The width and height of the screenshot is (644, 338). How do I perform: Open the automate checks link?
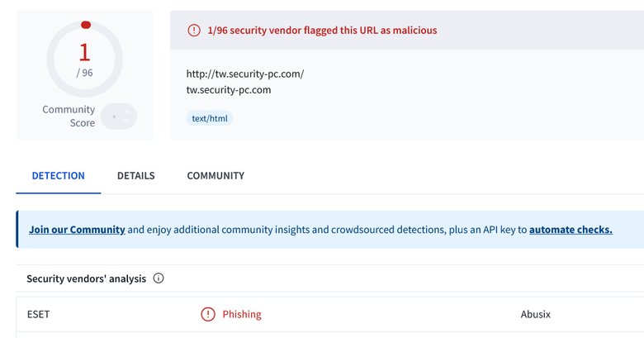coord(571,230)
